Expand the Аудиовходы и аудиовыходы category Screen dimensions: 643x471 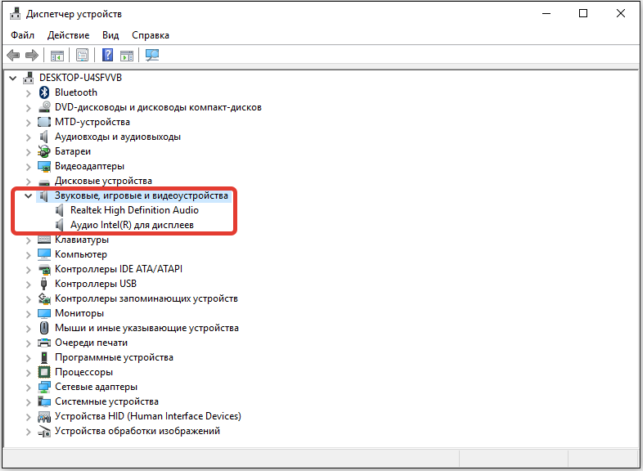pyautogui.click(x=28, y=137)
